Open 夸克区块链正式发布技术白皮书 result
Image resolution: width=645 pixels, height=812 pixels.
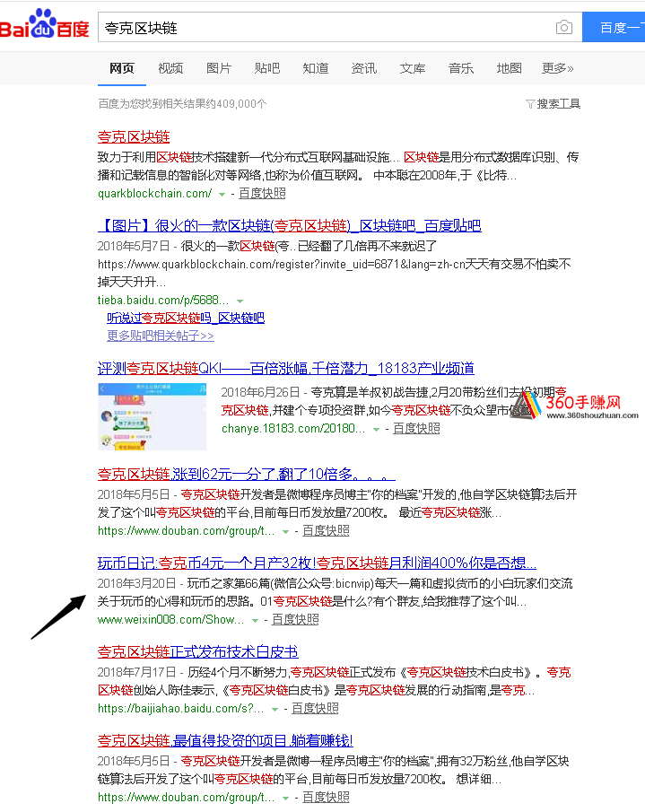(x=197, y=651)
